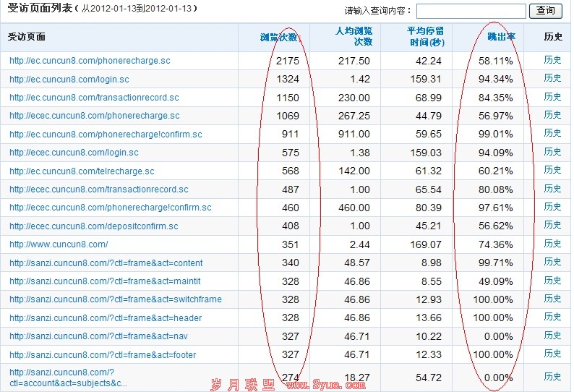
Task: Focus the query content input field
Action: coord(471,11)
